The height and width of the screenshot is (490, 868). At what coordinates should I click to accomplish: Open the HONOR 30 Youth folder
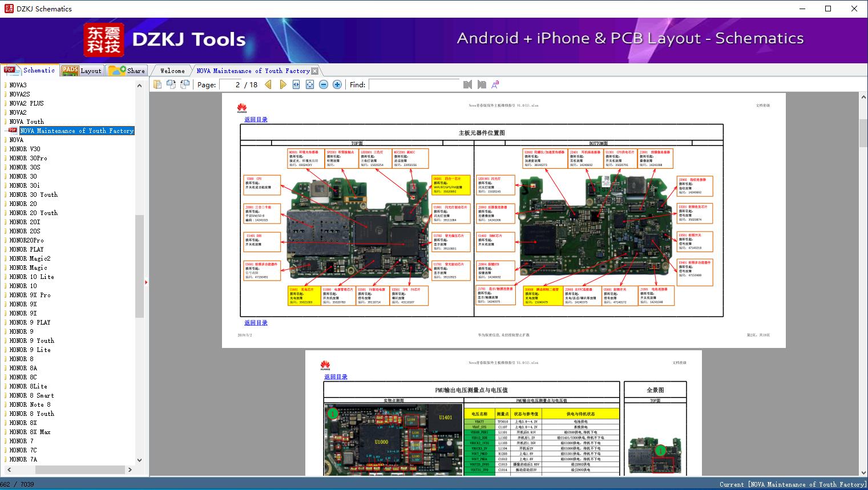pos(33,195)
